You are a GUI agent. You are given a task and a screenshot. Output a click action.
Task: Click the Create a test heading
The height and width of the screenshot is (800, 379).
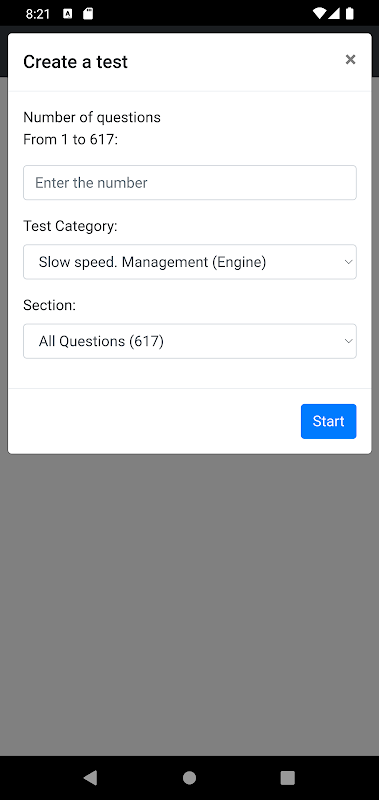coord(75,62)
